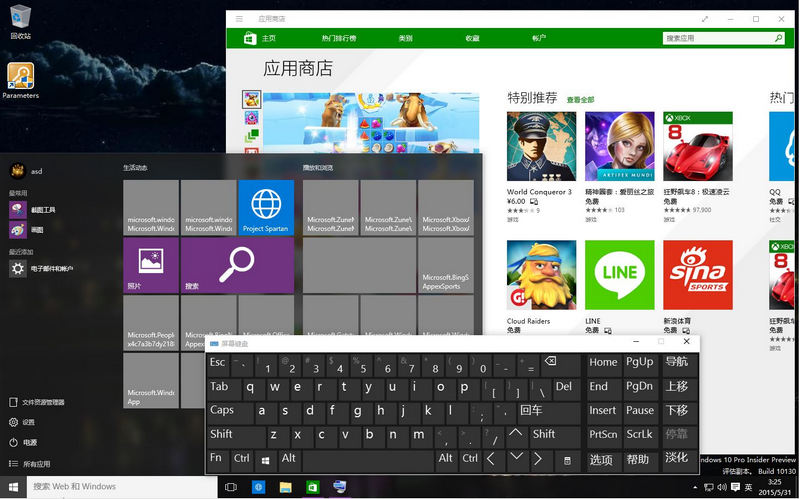Open the 类别 tab in the Store
The image size is (800, 499).
(405, 38)
